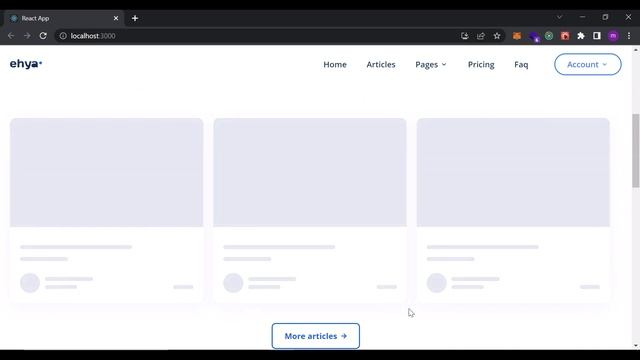640x360 pixels.
Task: Open the MetaMask fox extension
Action: 517,36
